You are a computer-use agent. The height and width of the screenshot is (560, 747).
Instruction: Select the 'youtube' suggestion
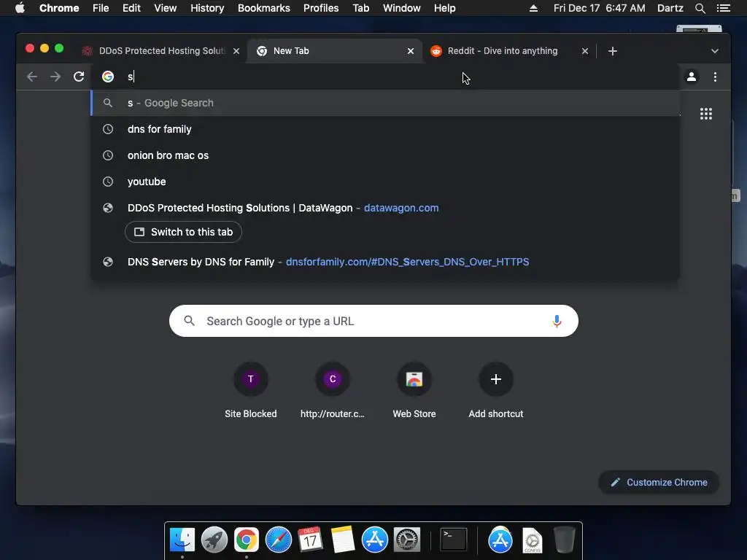(385, 182)
